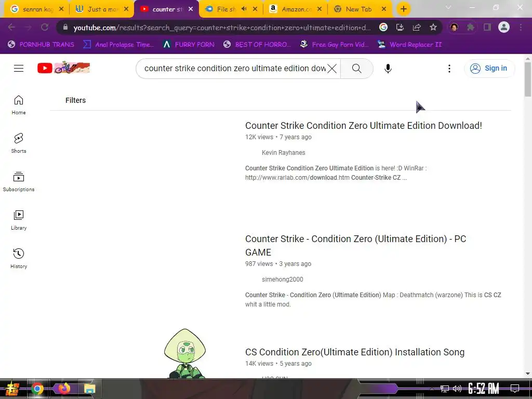The width and height of the screenshot is (532, 399).
Task: Open the BEST OF HORRO... bookmark
Action: pos(257,45)
